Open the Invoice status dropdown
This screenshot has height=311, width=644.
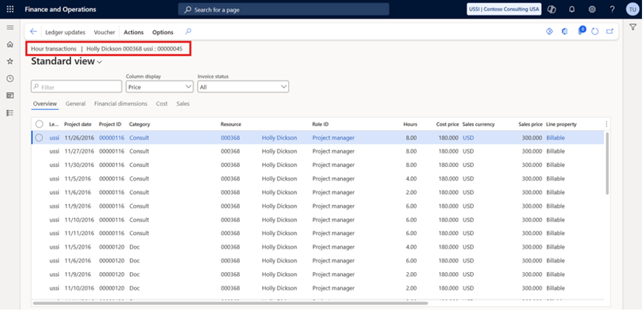click(x=243, y=87)
